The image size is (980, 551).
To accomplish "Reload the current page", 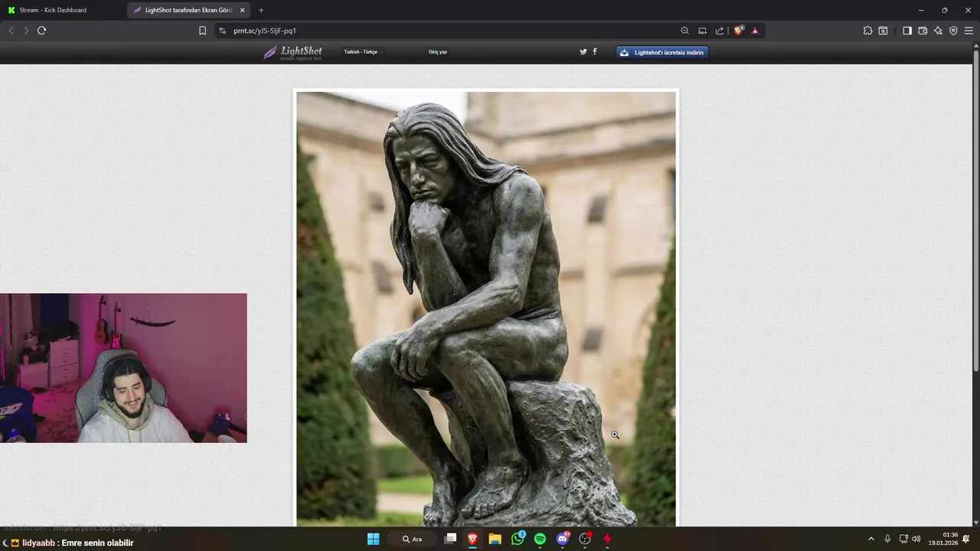I will pos(41,31).
